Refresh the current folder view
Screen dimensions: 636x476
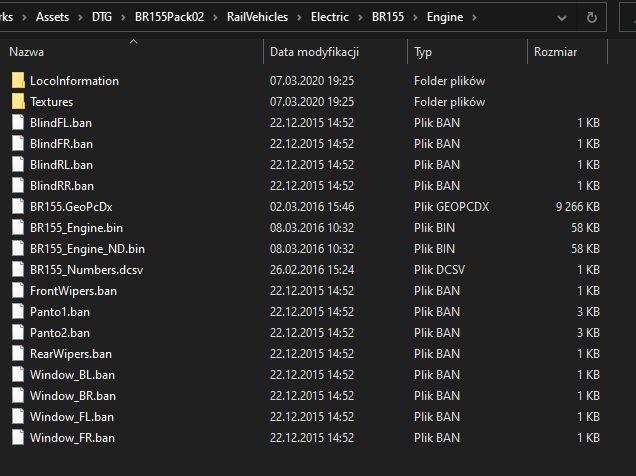click(593, 17)
